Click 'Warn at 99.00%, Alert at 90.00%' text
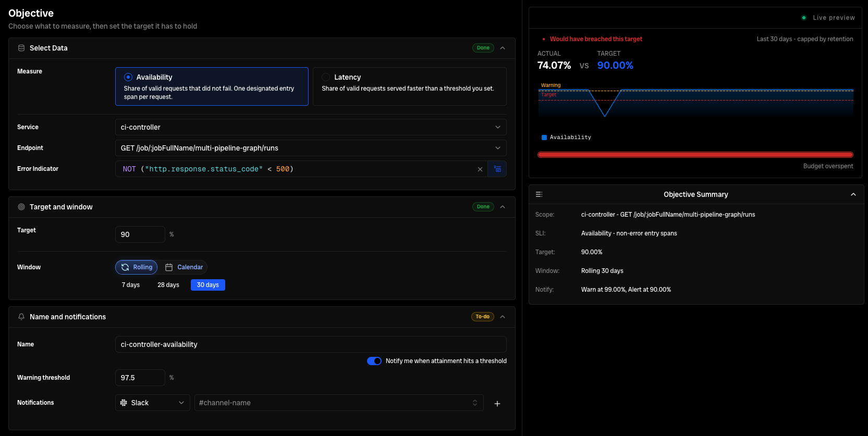This screenshot has width=868, height=436. coord(626,290)
